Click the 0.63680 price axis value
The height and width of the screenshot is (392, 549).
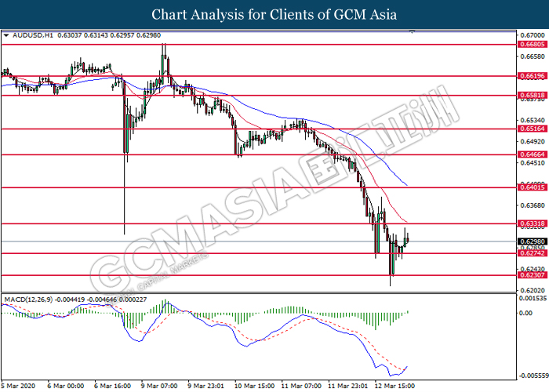pos(533,205)
